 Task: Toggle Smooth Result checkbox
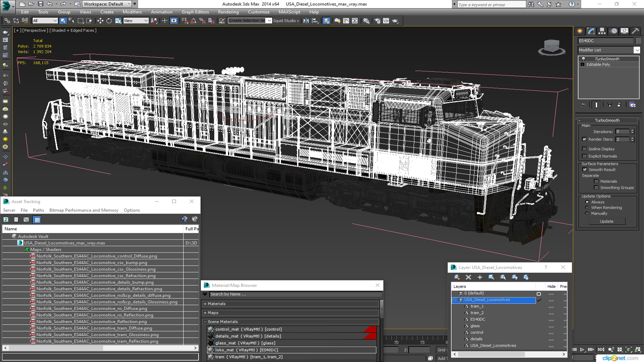click(585, 170)
